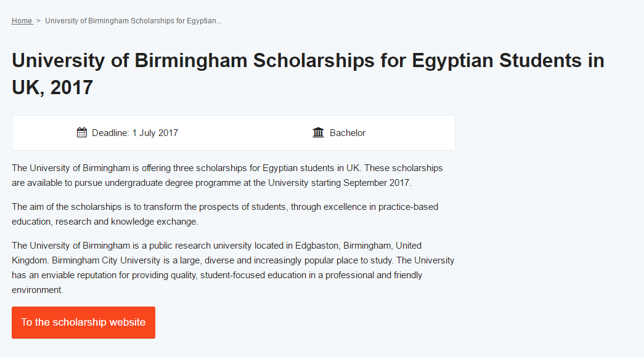Select the breadcrumb entry for the current scholarship page
The height and width of the screenshot is (357, 644).
point(132,20)
